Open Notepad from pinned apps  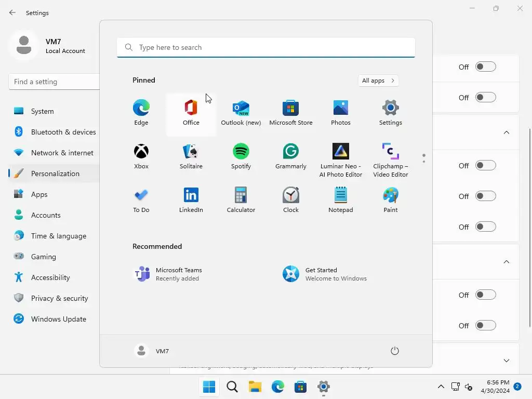tap(341, 200)
